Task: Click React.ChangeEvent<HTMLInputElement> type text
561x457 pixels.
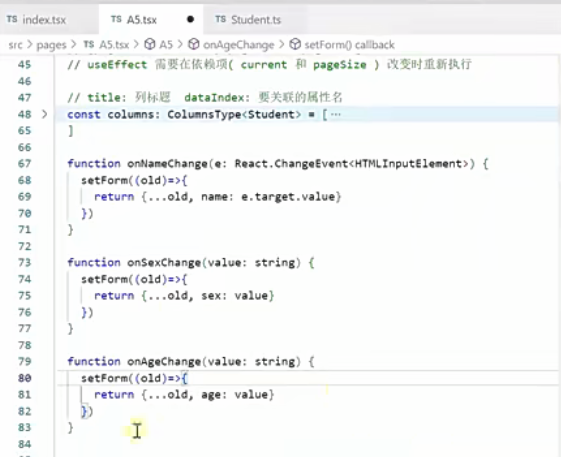Action: click(x=351, y=164)
